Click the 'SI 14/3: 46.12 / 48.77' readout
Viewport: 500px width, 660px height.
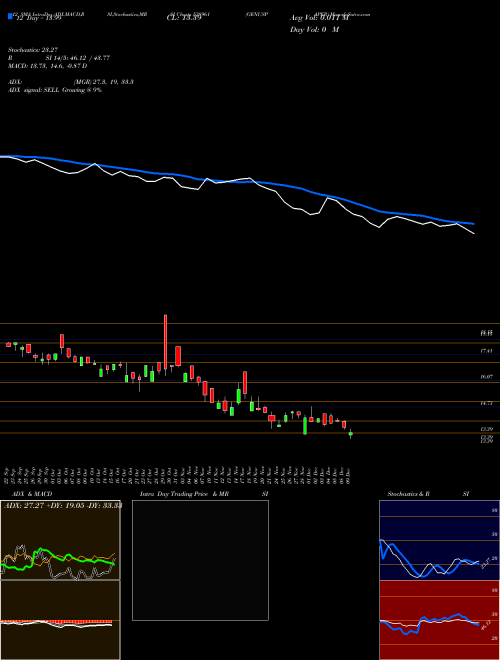[x=78, y=58]
